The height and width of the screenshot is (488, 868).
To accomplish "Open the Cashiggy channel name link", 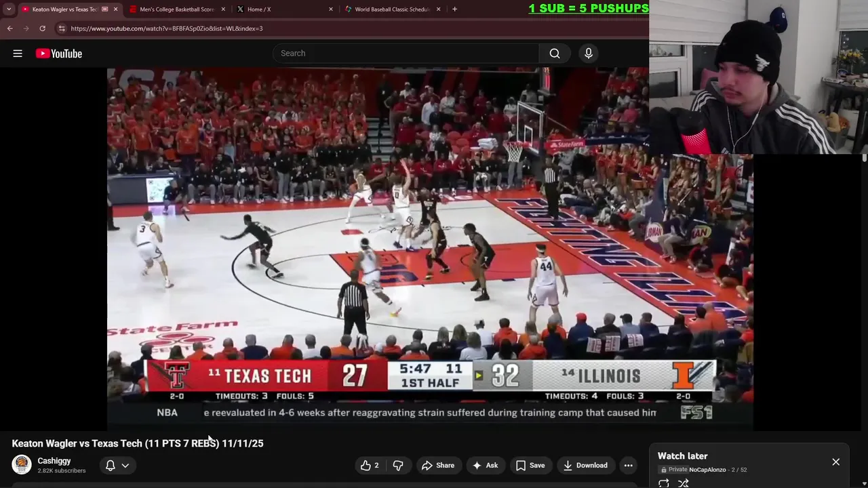I will coord(54,461).
